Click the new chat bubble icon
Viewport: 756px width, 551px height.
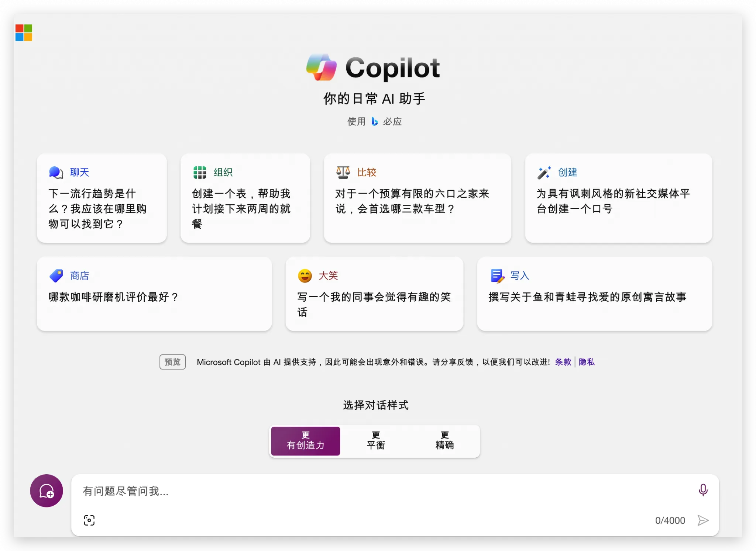point(46,491)
